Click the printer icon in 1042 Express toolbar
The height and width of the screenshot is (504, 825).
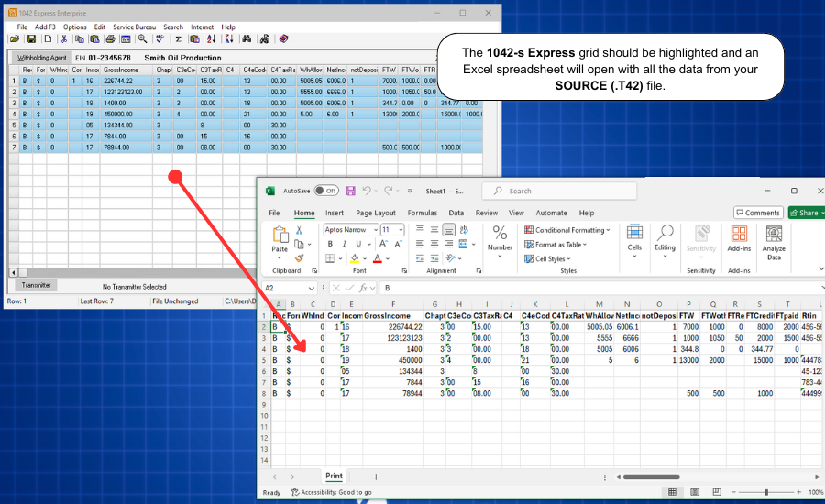click(x=111, y=39)
